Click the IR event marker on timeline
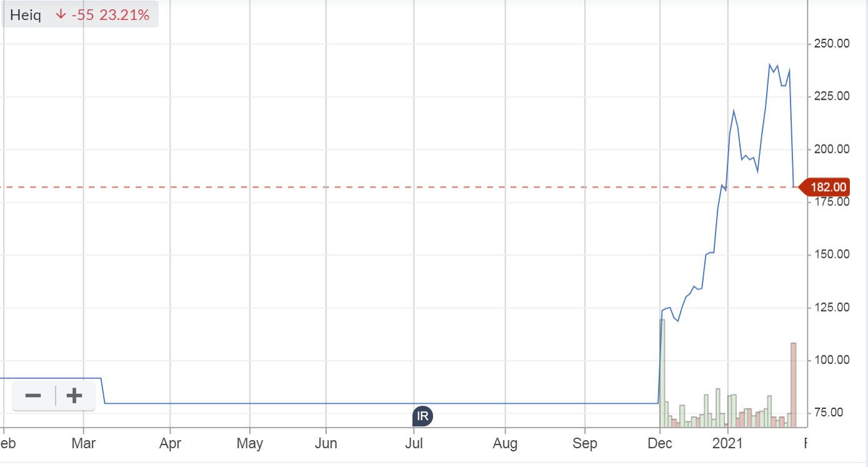Screen dimensions: 868x467 (422, 416)
